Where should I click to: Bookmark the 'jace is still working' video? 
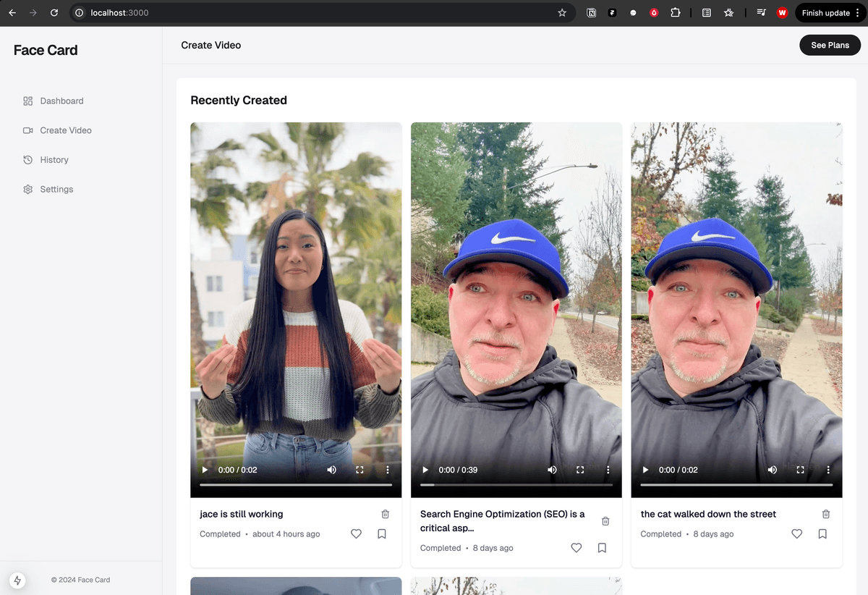click(x=382, y=533)
